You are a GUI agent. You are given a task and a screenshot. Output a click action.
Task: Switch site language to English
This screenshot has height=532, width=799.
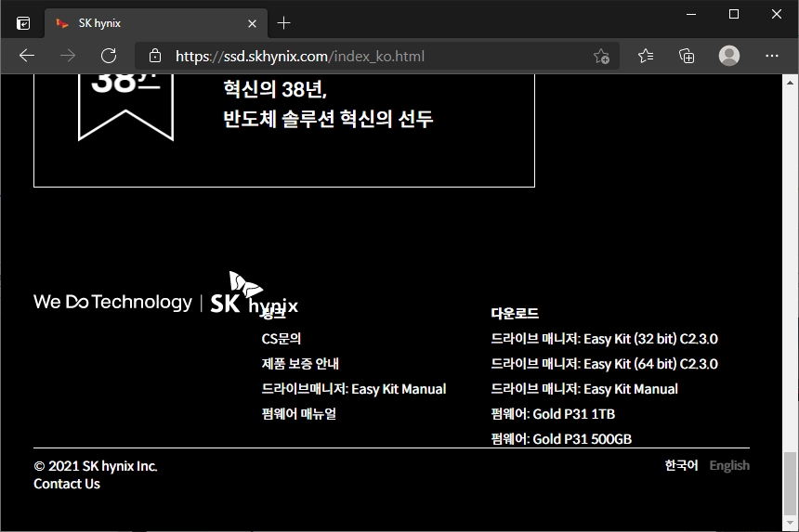(x=729, y=465)
